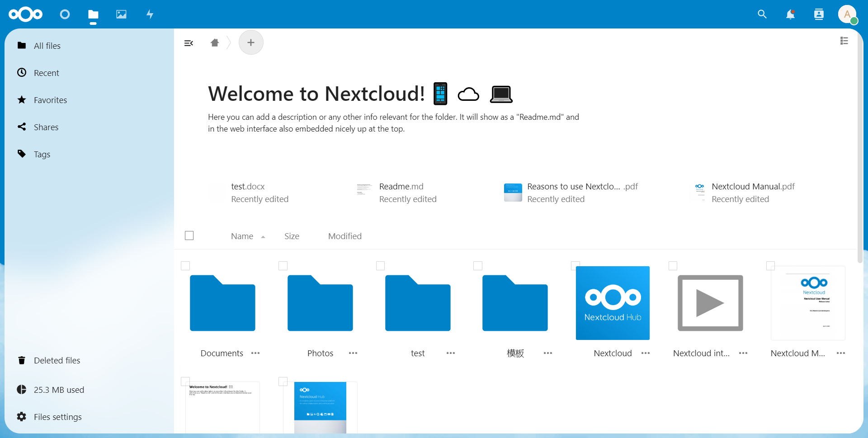The height and width of the screenshot is (438, 868).
Task: Go to the home folder breadcrumb
Action: pos(215,42)
